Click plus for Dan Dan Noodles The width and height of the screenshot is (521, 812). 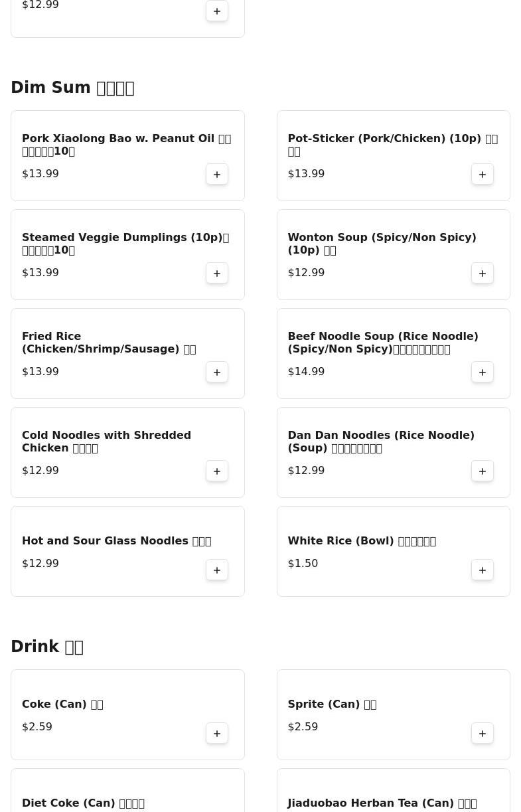tap(483, 471)
